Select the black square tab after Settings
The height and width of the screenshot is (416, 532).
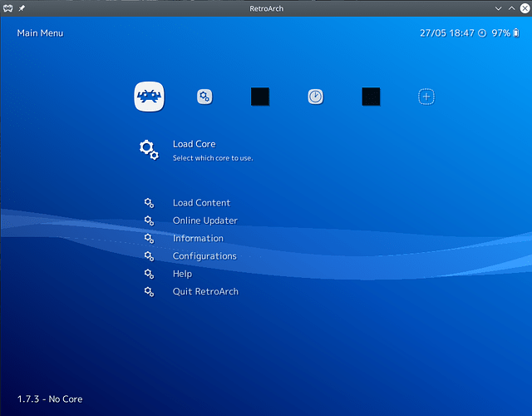pyautogui.click(x=260, y=97)
